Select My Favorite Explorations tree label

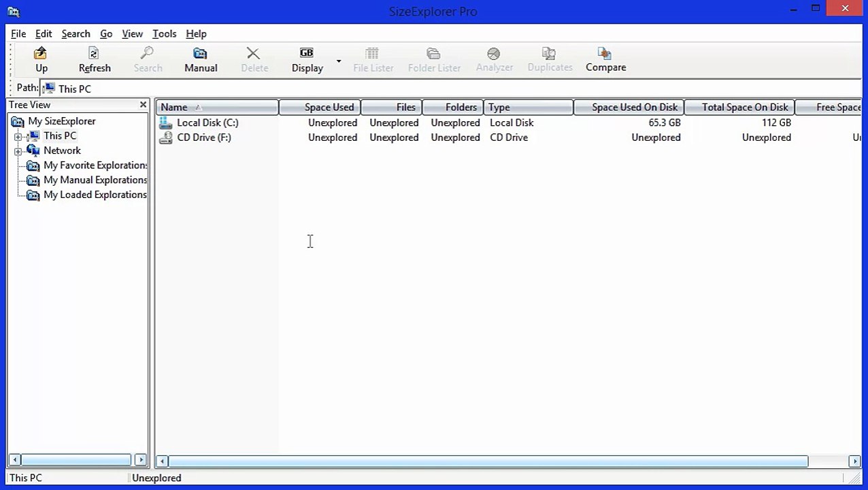[95, 165]
